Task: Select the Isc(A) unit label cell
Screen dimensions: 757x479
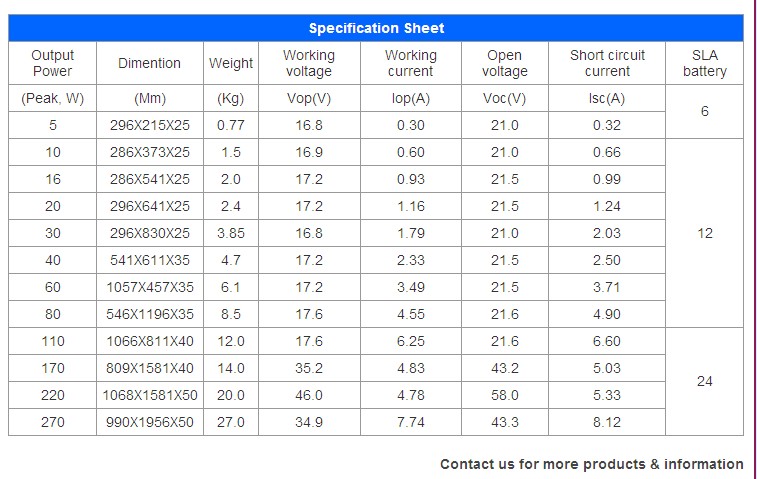Action: pyautogui.click(x=607, y=98)
